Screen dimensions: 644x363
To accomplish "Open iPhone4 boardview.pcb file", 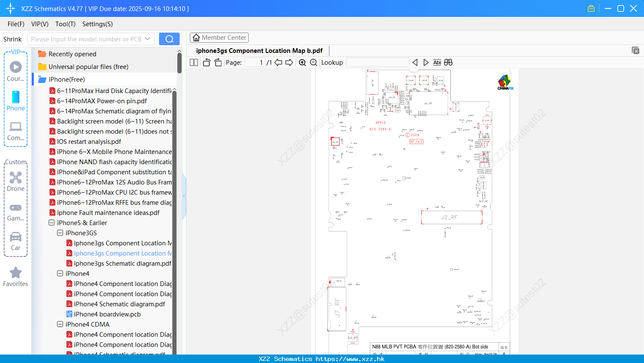I will coord(107,314).
